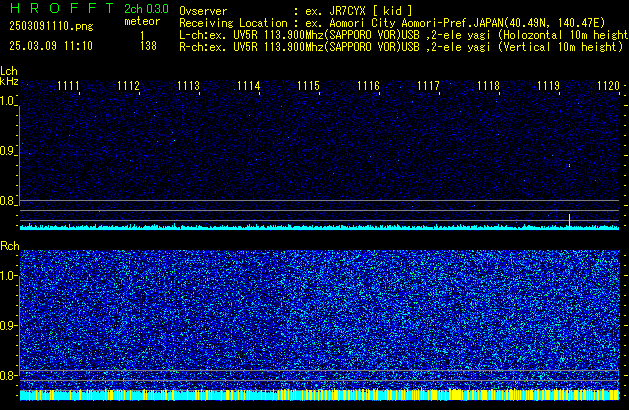Click the meteor count value 138

tap(148, 46)
